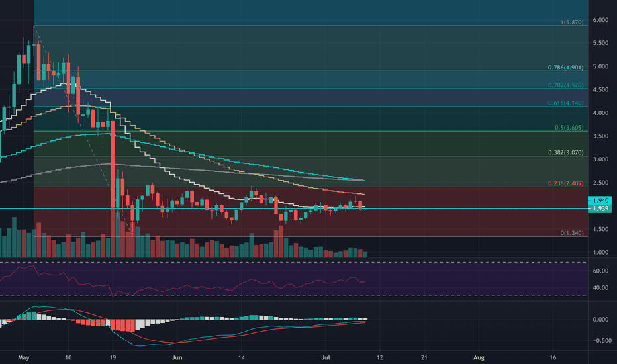Image resolution: width=617 pixels, height=364 pixels.
Task: Click the 0.382(3.070) Fibonacci level label
Action: pyautogui.click(x=566, y=152)
